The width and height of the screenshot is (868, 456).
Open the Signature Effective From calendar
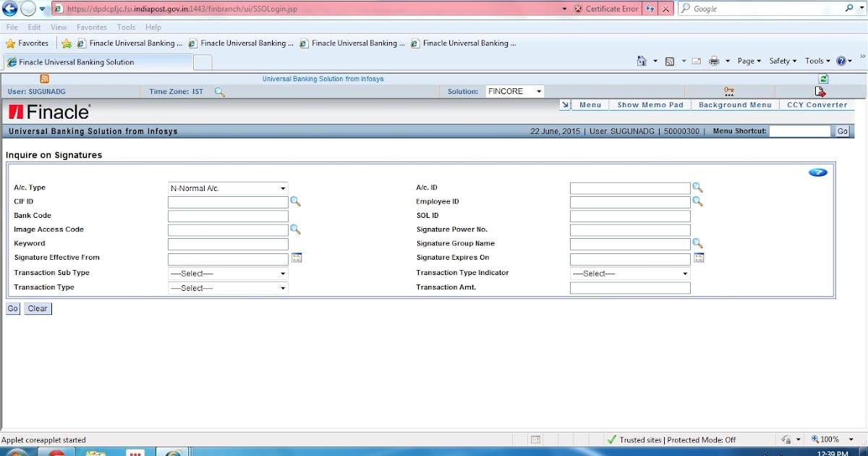pos(297,258)
